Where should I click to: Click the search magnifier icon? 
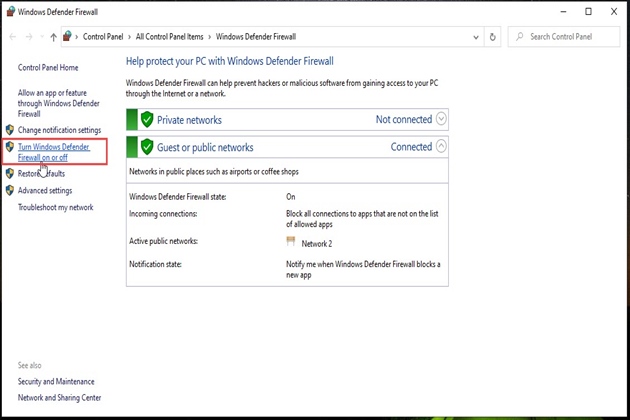coord(520,37)
